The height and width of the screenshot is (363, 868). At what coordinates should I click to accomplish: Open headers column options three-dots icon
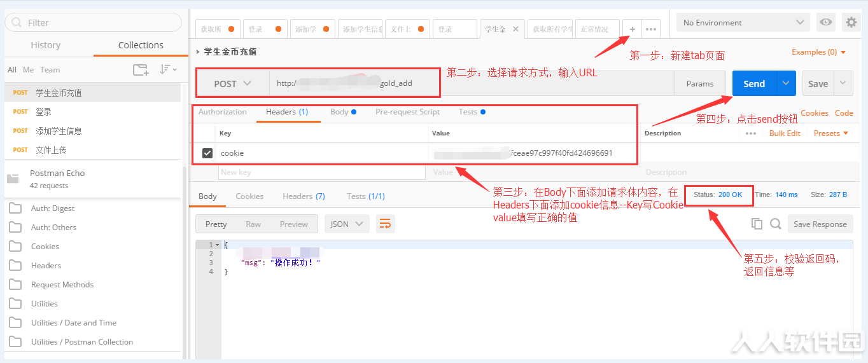(751, 134)
